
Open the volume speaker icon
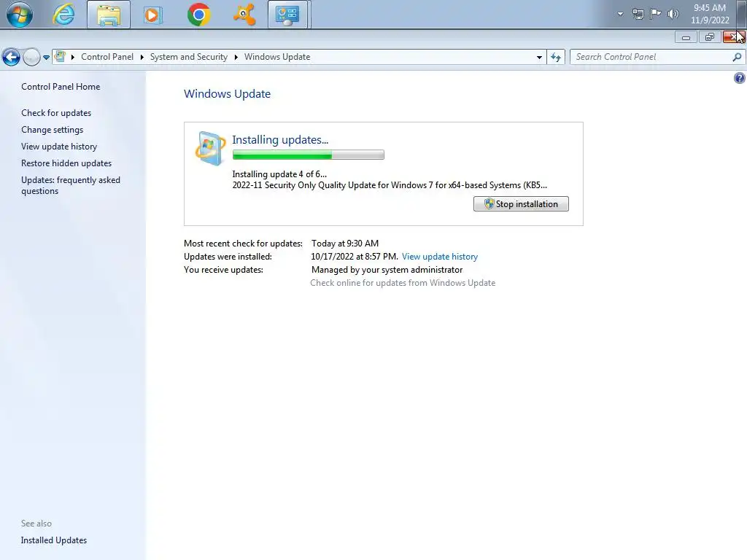(x=673, y=14)
